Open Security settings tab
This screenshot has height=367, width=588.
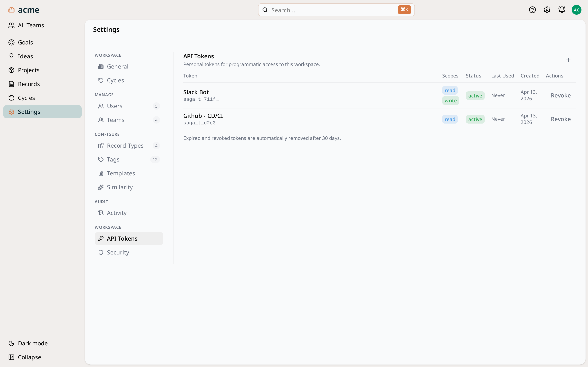coord(118,252)
